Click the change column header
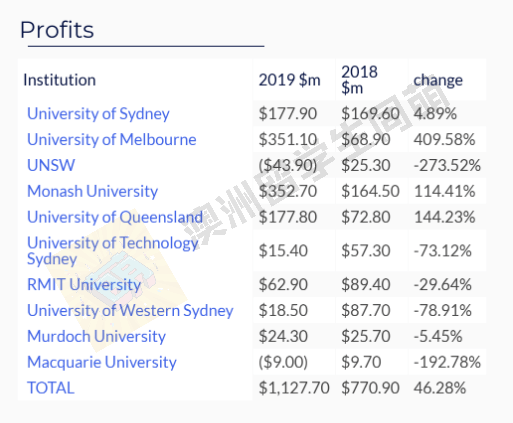The height and width of the screenshot is (423, 513). point(438,80)
